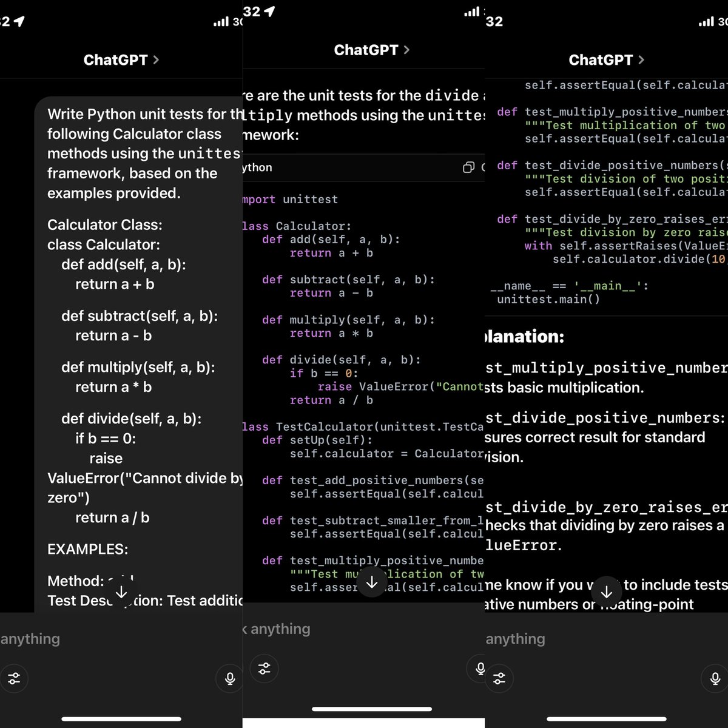Tap 'hecks that dividing by zero raises a' text
728x728 pixels.
pos(605,525)
